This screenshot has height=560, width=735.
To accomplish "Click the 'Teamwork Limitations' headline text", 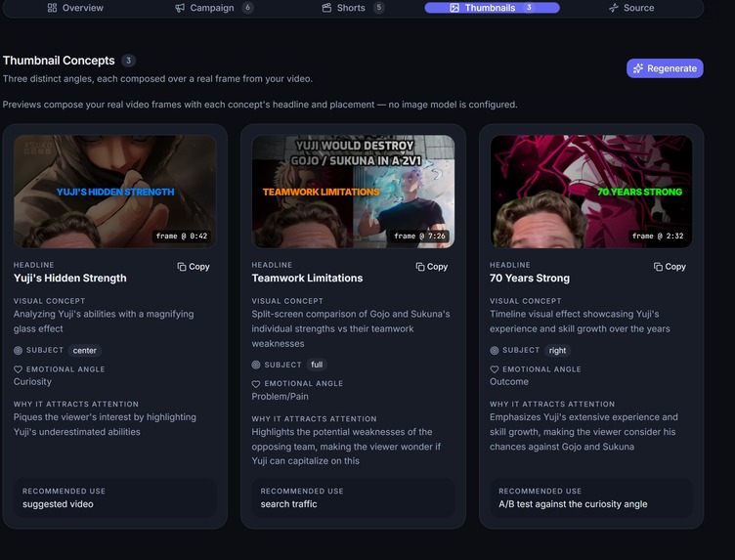I will 307,279.
